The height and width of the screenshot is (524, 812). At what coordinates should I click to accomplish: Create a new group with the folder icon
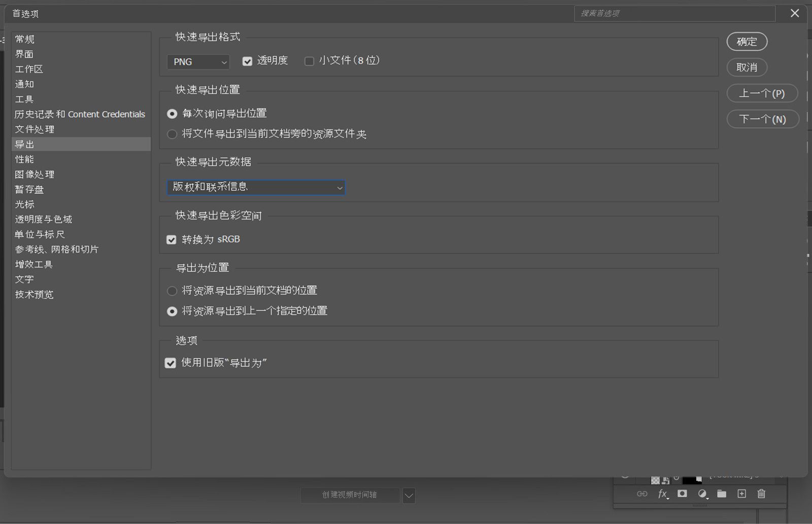coord(722,494)
